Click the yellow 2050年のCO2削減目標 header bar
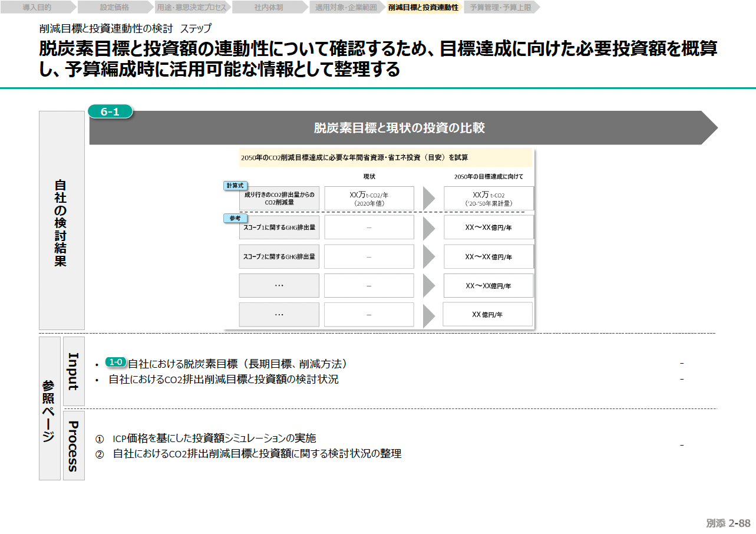Viewport: 756px width, 534px height. click(378, 158)
